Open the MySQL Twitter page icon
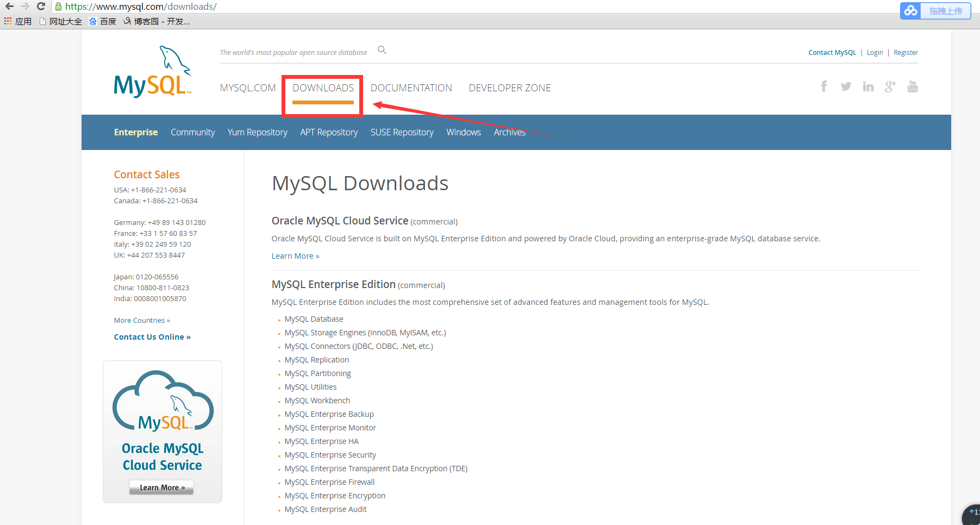The width and height of the screenshot is (980, 525). click(846, 86)
